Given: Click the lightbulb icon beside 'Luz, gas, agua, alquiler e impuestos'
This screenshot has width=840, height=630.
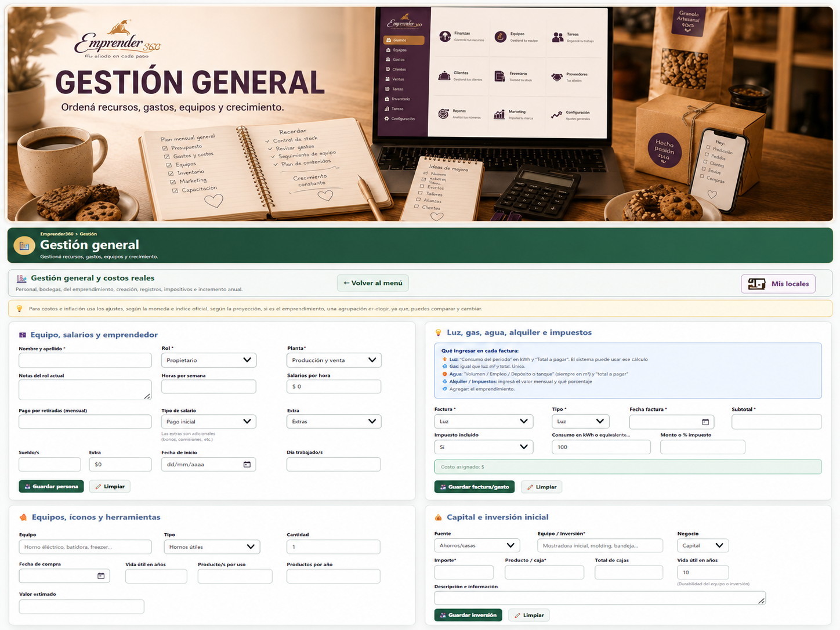Looking at the screenshot, I should tap(438, 332).
